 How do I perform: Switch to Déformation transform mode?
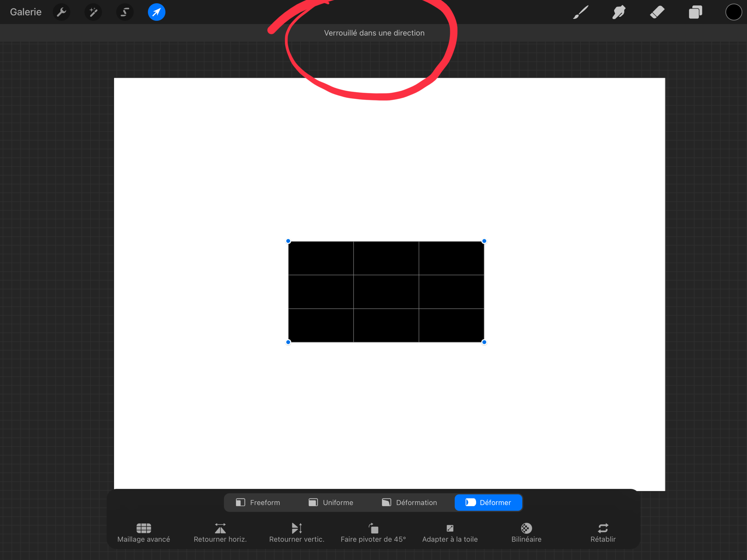409,502
